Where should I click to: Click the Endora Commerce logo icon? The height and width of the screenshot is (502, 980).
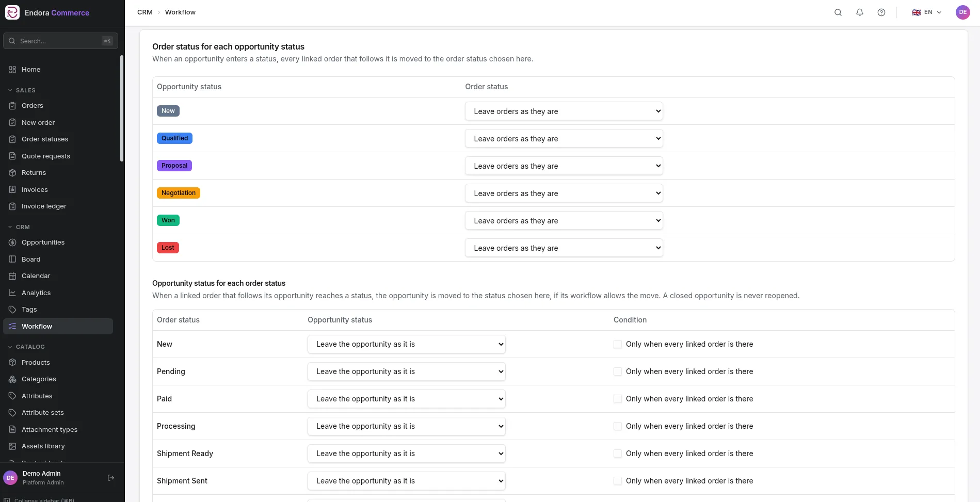(x=12, y=12)
